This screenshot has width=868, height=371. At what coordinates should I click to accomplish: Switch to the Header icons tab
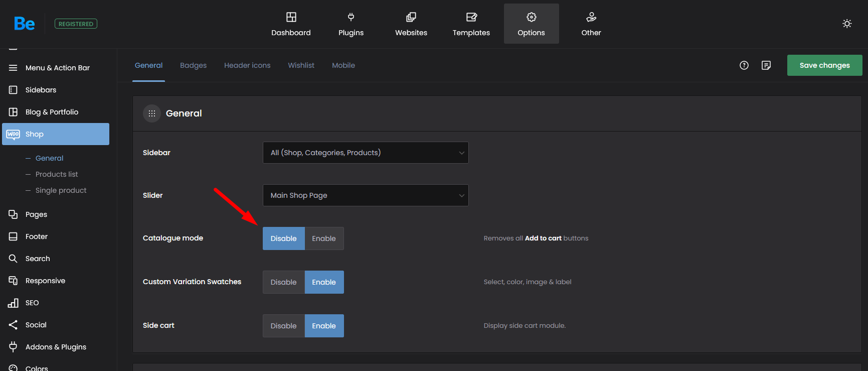247,65
